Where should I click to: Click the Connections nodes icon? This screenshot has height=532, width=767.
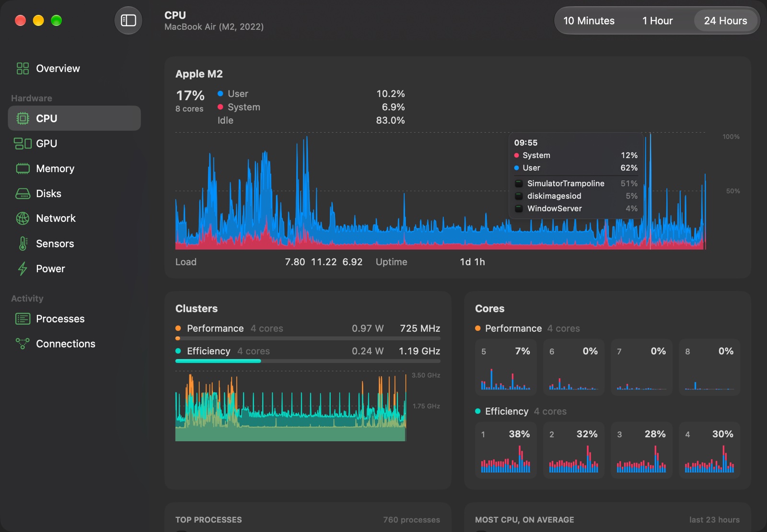tap(23, 344)
